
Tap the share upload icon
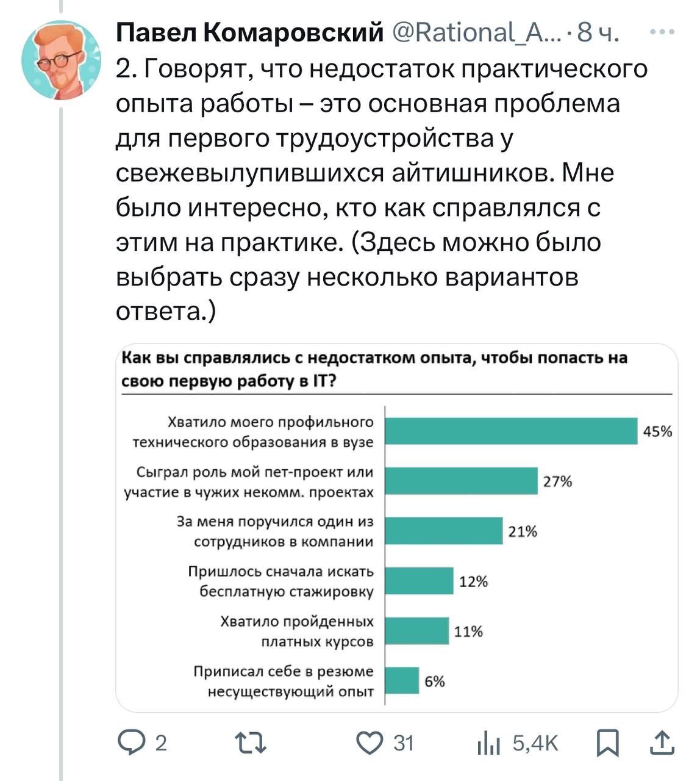pyautogui.click(x=662, y=743)
